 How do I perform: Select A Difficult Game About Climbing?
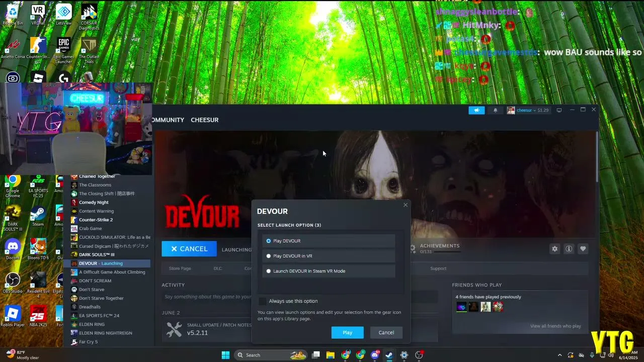click(x=112, y=272)
